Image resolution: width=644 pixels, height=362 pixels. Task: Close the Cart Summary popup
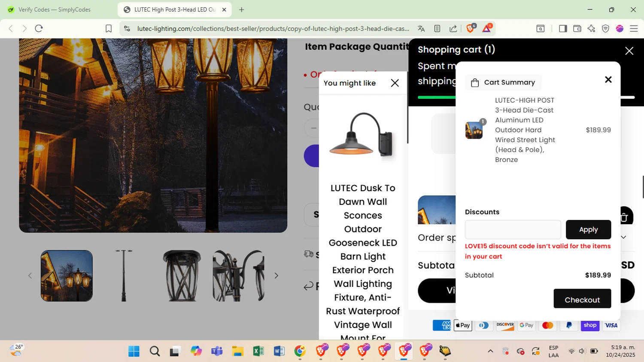pos(608,79)
